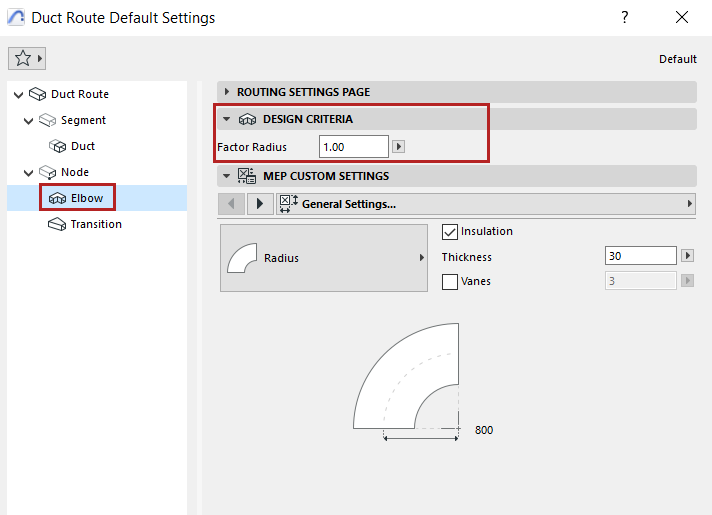Click the disabled Vanes count field
The width and height of the screenshot is (712, 515).
pyautogui.click(x=641, y=281)
